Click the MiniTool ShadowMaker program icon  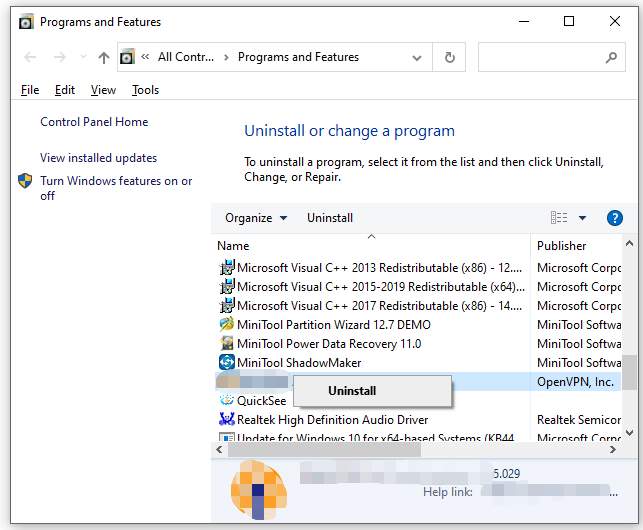227,363
